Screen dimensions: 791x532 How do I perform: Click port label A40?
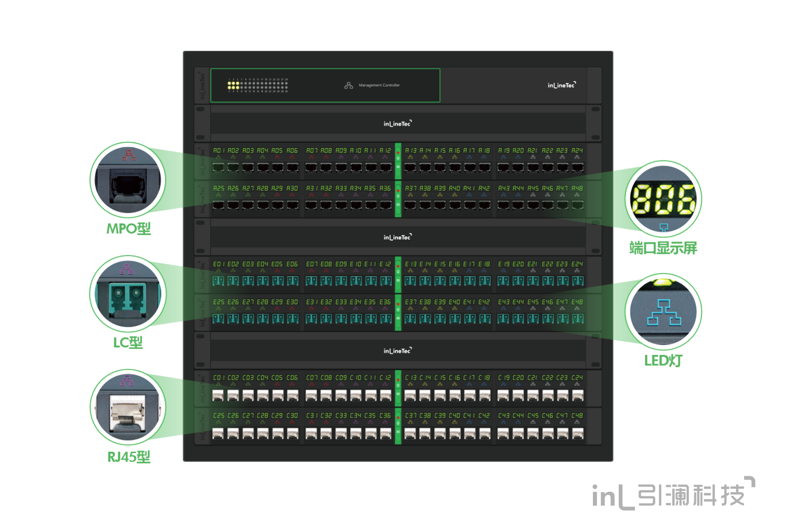(x=455, y=189)
